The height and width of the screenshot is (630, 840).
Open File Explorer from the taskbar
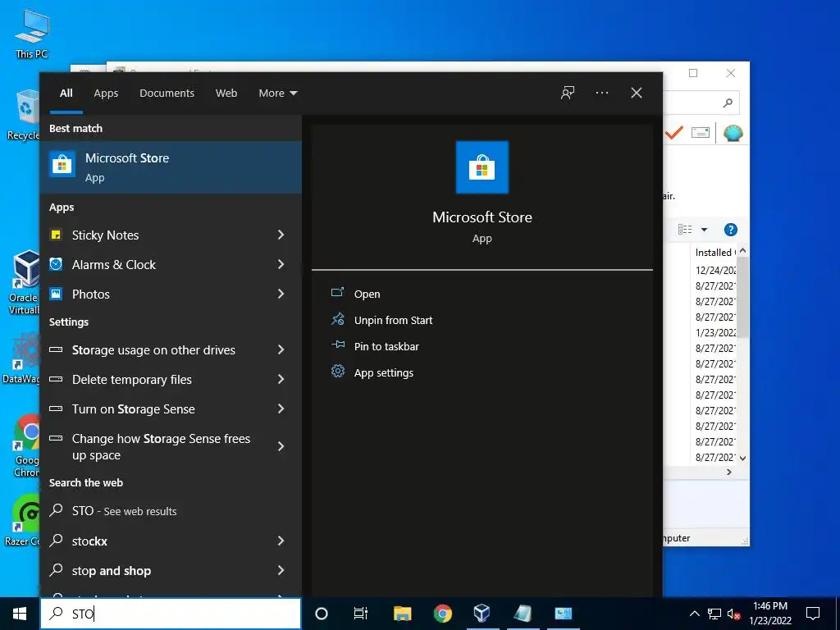tap(402, 614)
